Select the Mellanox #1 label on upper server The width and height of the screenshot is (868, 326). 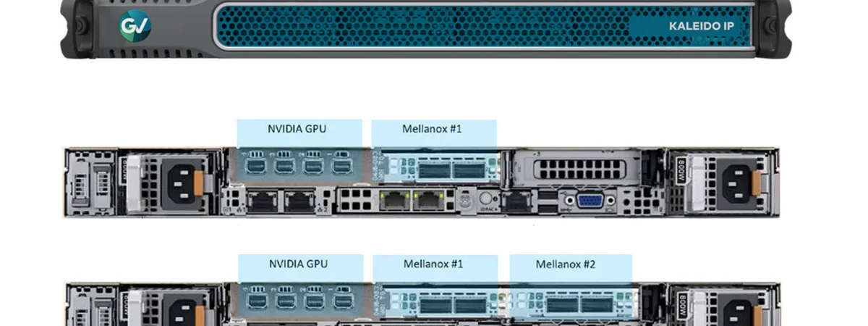[x=432, y=129]
